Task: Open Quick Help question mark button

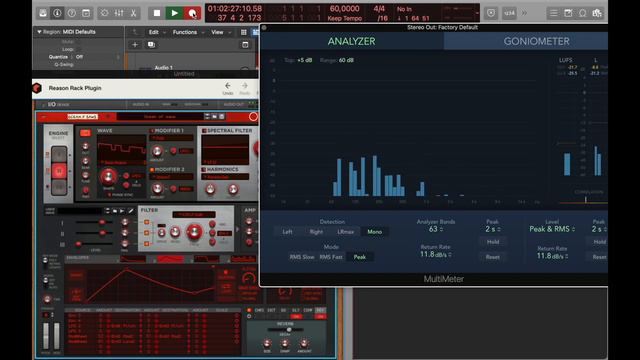Action: (x=71, y=13)
